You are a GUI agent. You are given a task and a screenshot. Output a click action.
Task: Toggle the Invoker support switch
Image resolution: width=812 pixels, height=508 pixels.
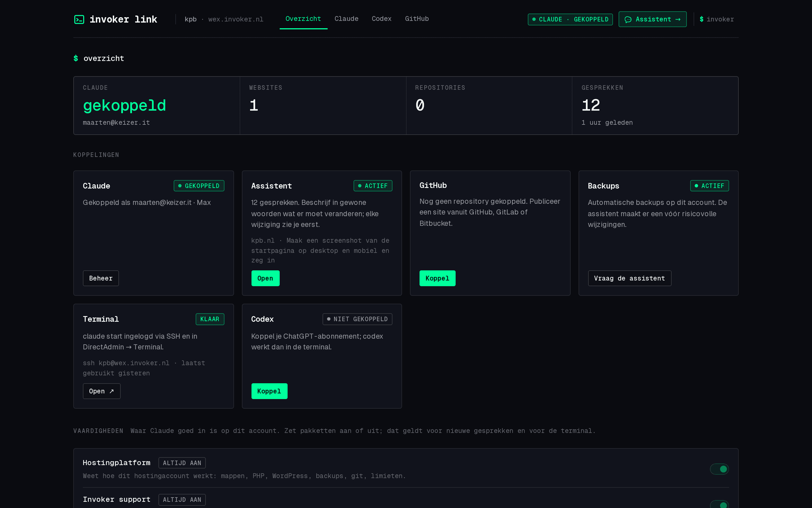(719, 504)
